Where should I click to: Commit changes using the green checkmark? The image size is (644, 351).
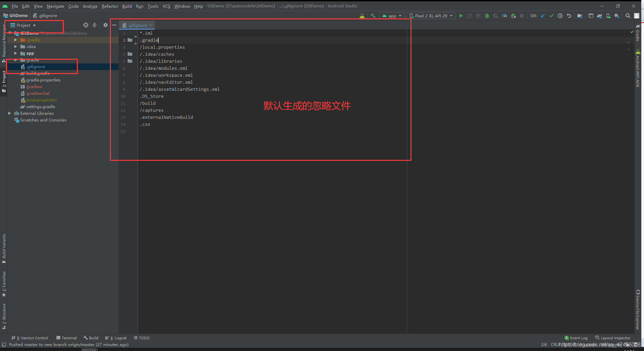[551, 16]
